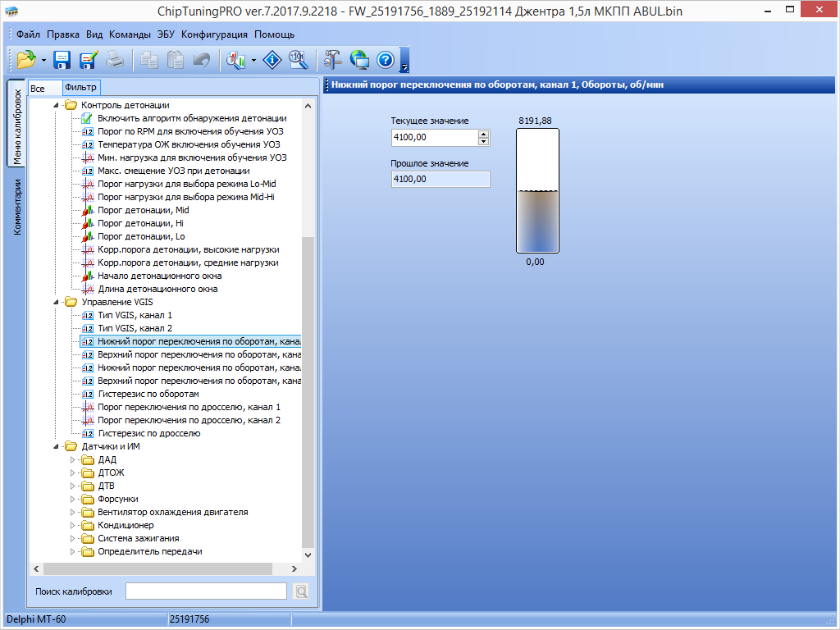Image resolution: width=840 pixels, height=630 pixels.
Task: Select the Комментарии side tab
Action: point(16,208)
